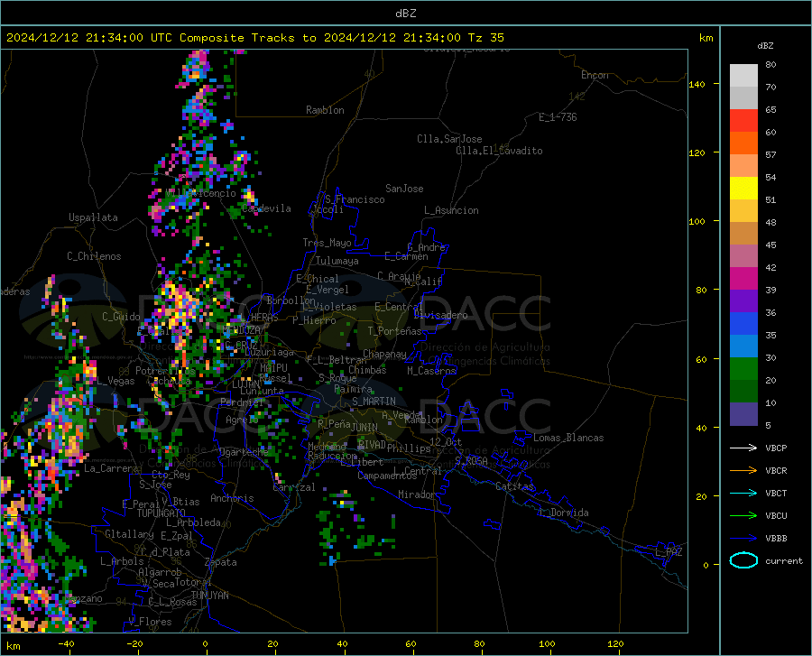Click the Capdevila place label
812x656 pixels.
coord(266,208)
